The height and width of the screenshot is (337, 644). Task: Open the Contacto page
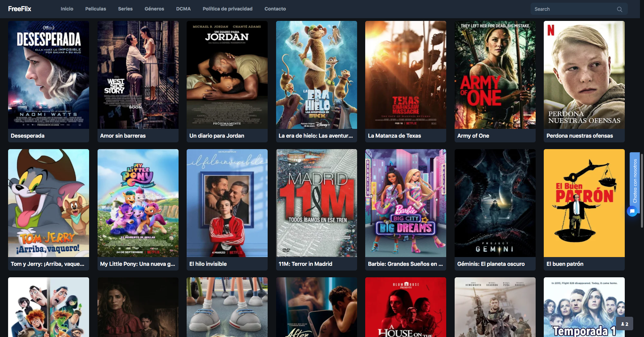point(275,9)
